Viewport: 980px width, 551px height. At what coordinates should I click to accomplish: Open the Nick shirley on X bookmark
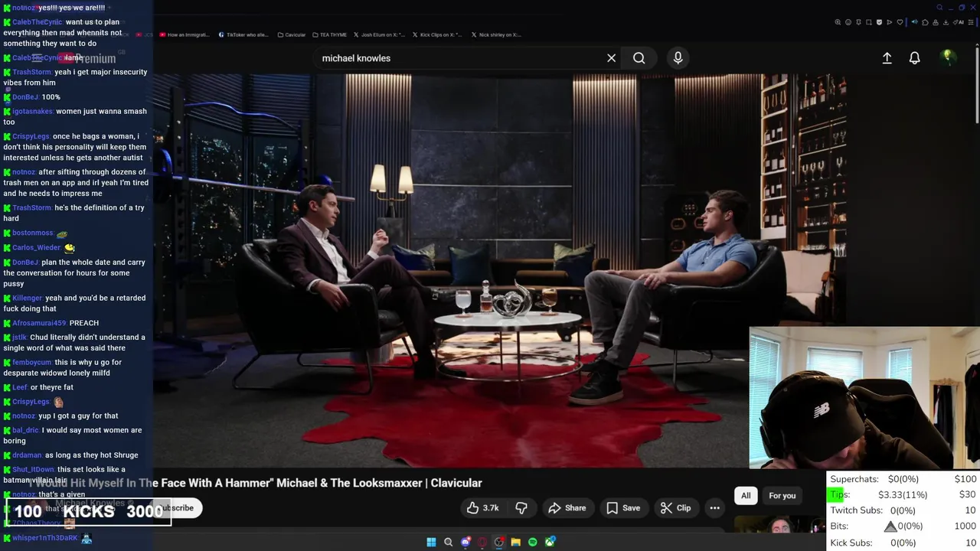496,34
